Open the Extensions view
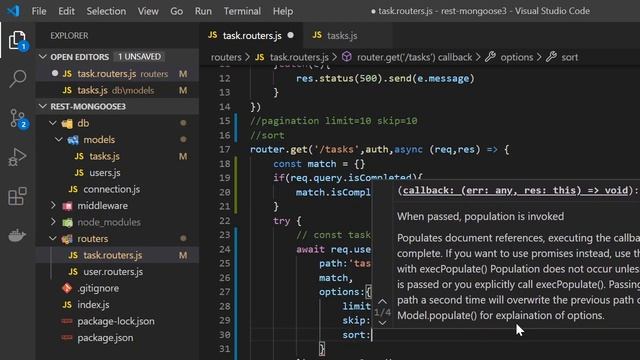 pos(18,196)
